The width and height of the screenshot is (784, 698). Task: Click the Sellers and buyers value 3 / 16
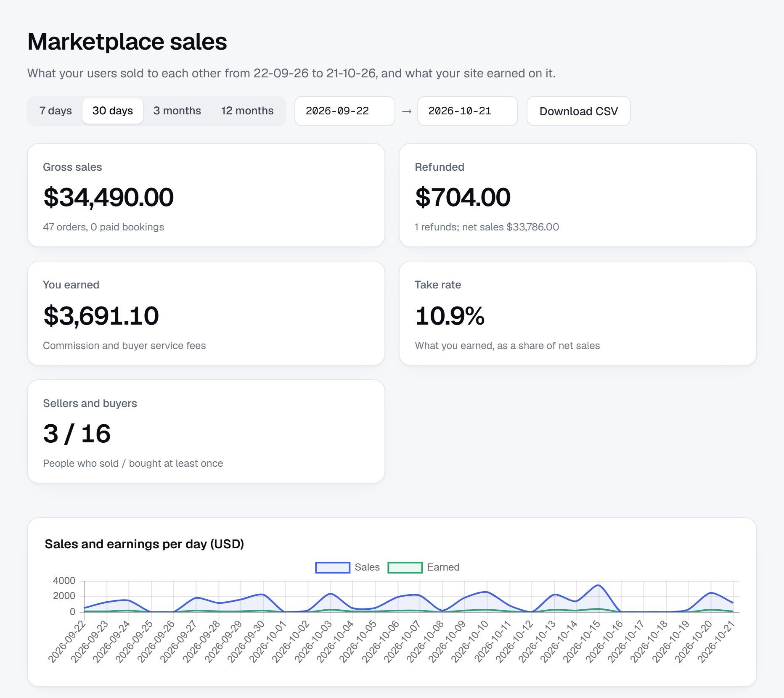pyautogui.click(x=77, y=434)
